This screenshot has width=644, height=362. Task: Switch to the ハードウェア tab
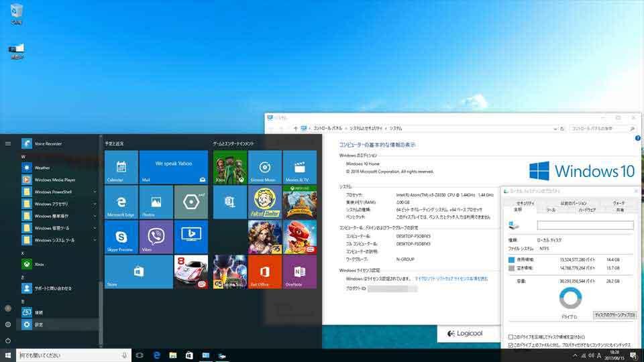(587, 210)
